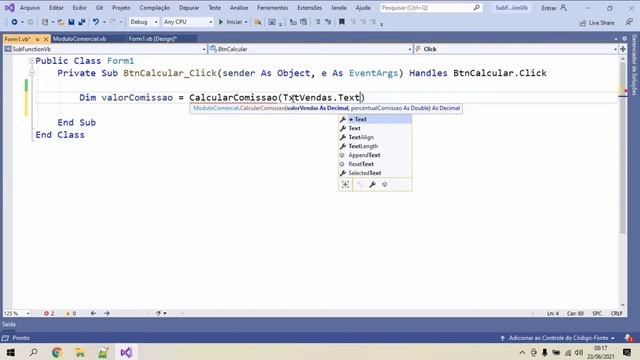Image resolution: width=640 pixels, height=360 pixels.
Task: Collapse the Public Class Form1 region
Action: 31,61
